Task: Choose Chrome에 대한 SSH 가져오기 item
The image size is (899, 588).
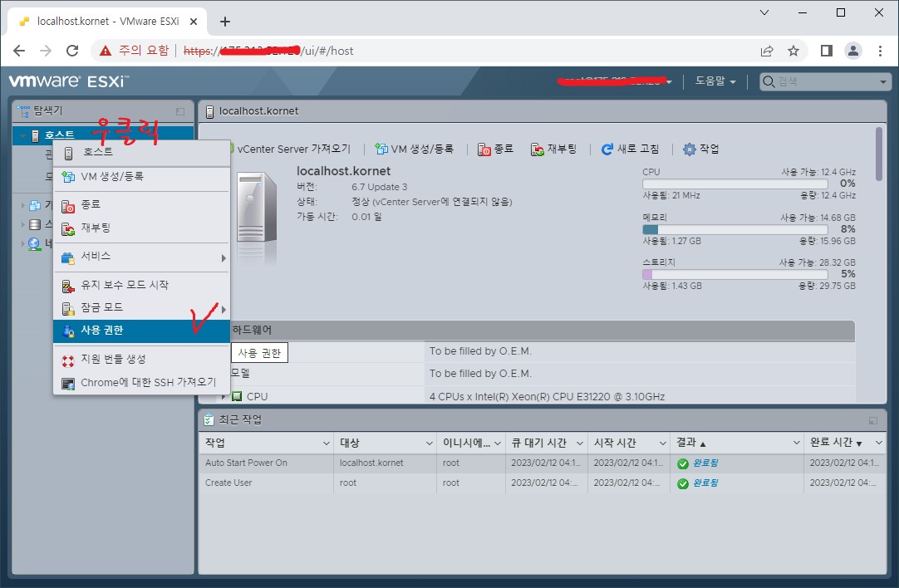Action: [x=141, y=383]
